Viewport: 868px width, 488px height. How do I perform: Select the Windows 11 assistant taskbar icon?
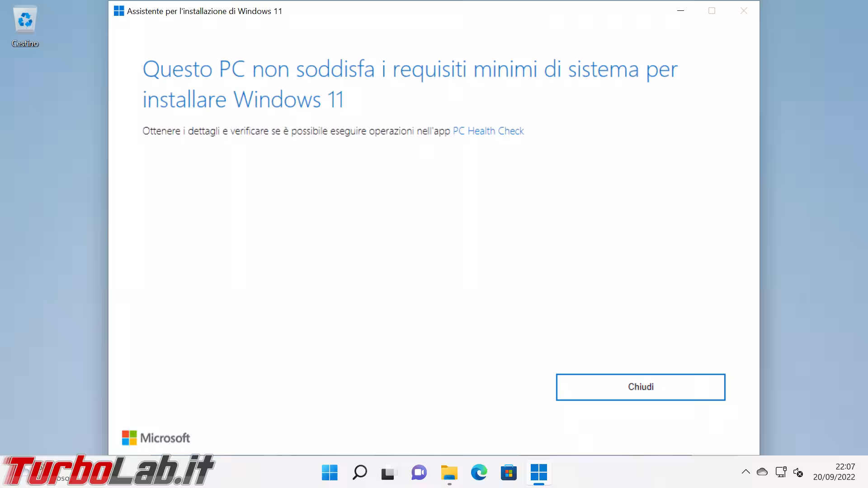(538, 473)
